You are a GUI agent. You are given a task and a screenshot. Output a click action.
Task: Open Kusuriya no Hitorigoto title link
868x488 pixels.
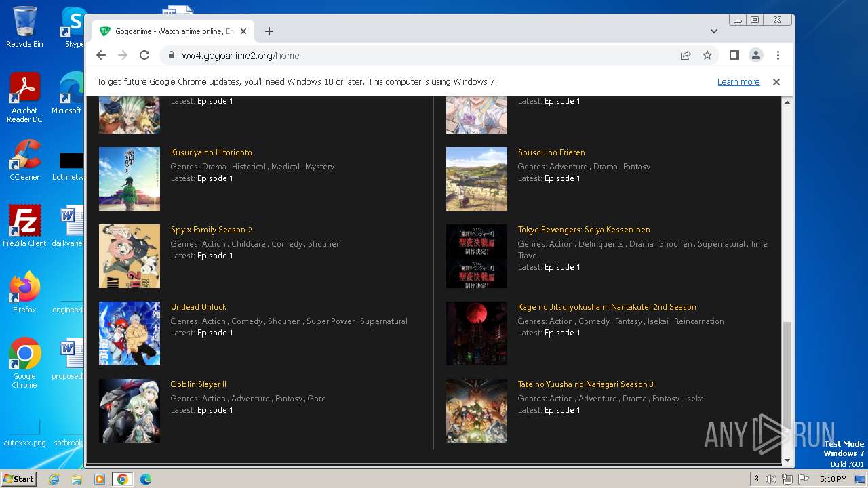212,152
